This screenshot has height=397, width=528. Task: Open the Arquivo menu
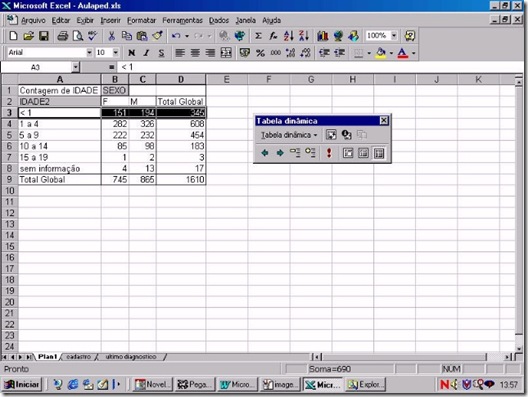pos(33,20)
